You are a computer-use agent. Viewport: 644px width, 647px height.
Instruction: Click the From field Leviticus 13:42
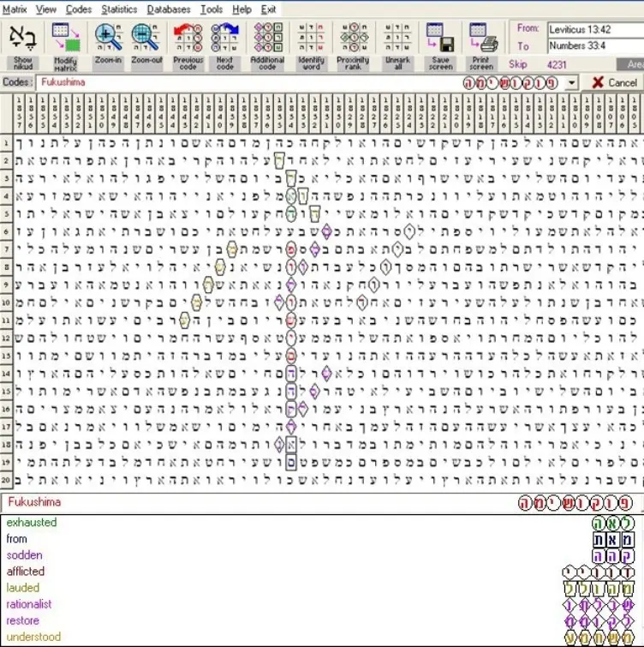click(x=596, y=29)
